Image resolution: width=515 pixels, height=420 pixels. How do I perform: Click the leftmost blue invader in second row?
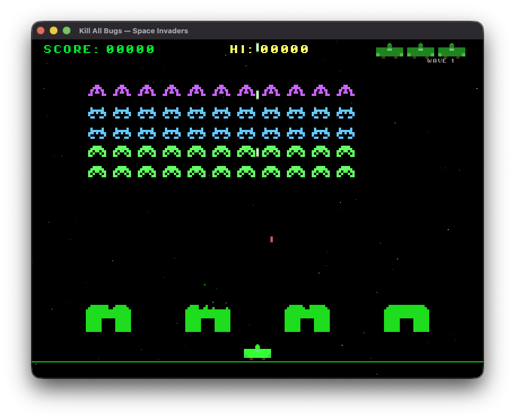[x=97, y=113]
